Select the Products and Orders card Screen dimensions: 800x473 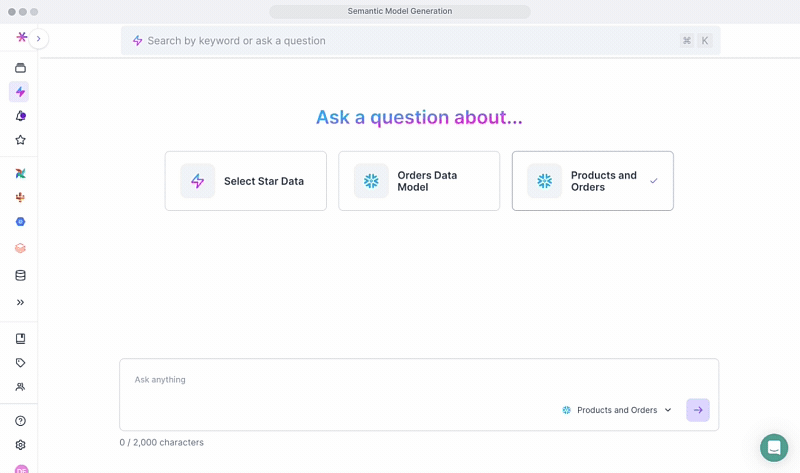point(592,181)
